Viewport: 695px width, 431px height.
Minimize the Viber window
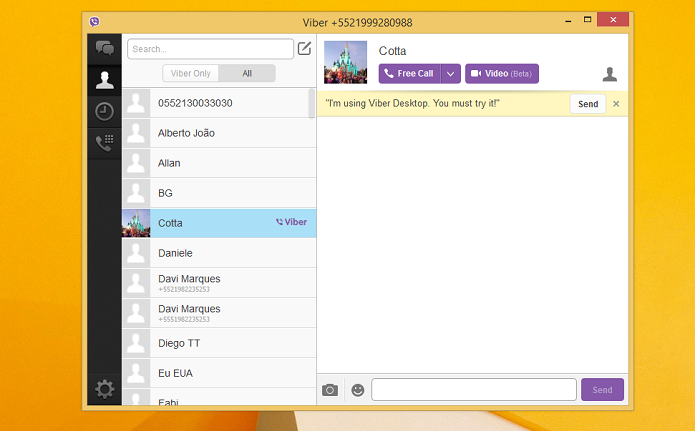568,20
